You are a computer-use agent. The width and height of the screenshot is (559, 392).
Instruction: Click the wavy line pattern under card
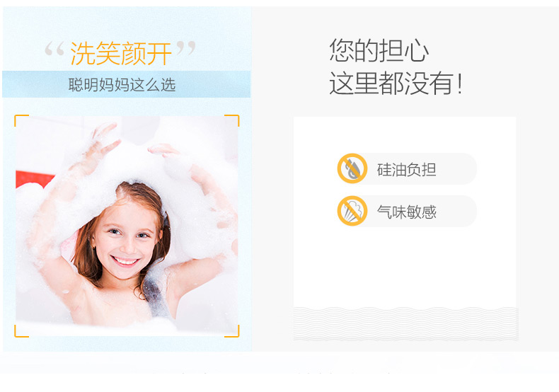[405, 323]
